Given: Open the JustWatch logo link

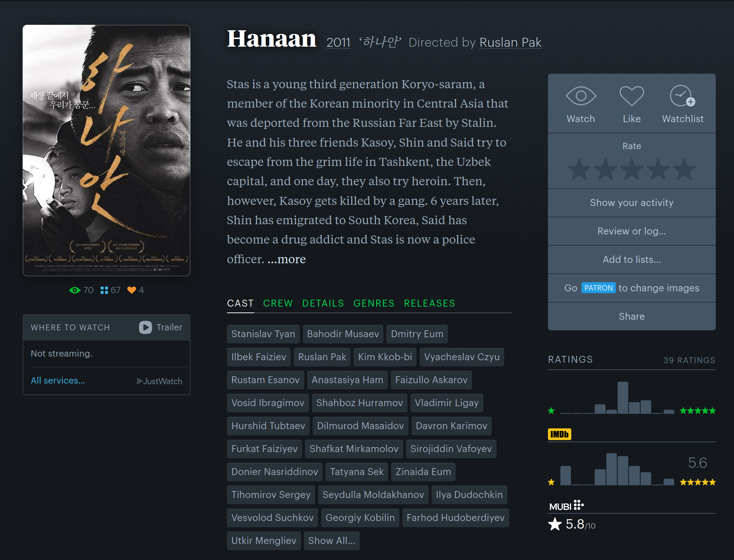Looking at the screenshot, I should (159, 381).
